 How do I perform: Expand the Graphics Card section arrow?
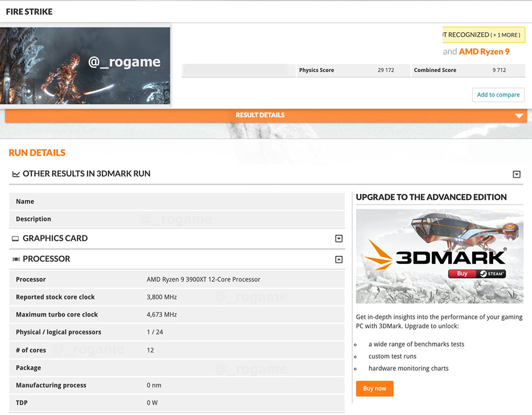point(339,239)
